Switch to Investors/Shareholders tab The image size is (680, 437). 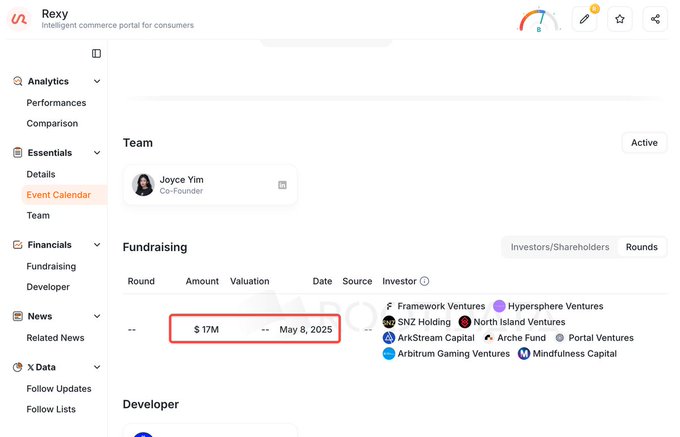tap(560, 247)
